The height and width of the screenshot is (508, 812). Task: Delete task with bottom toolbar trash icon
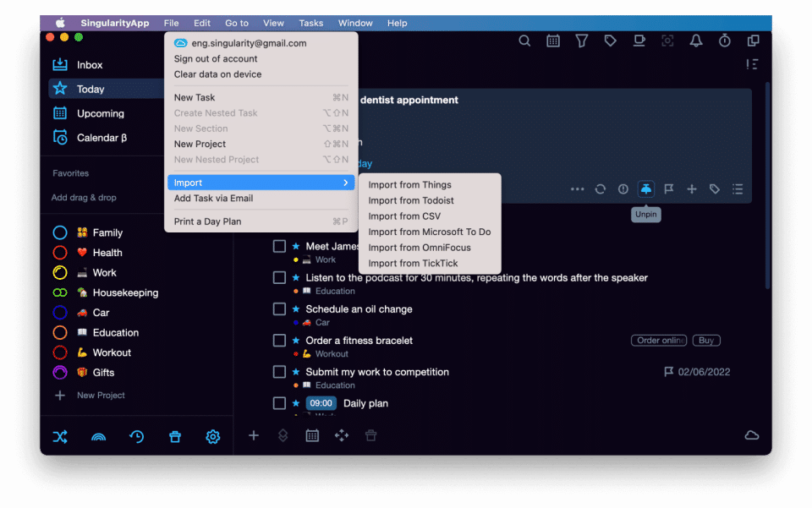[x=370, y=435]
